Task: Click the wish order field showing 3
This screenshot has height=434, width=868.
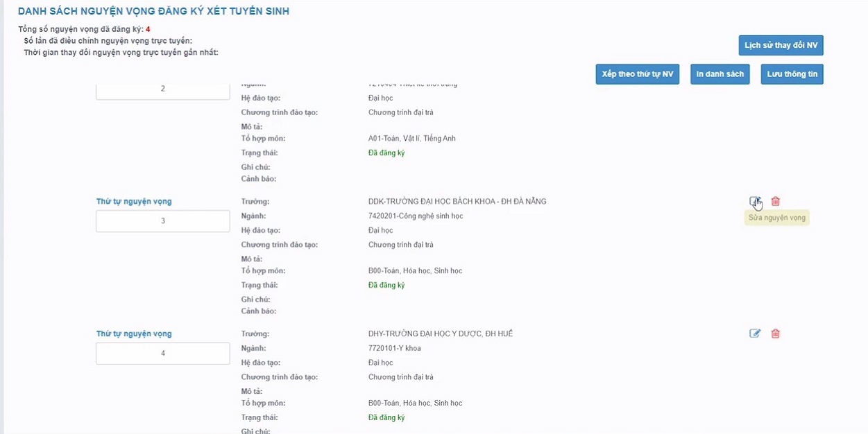Action: click(162, 221)
